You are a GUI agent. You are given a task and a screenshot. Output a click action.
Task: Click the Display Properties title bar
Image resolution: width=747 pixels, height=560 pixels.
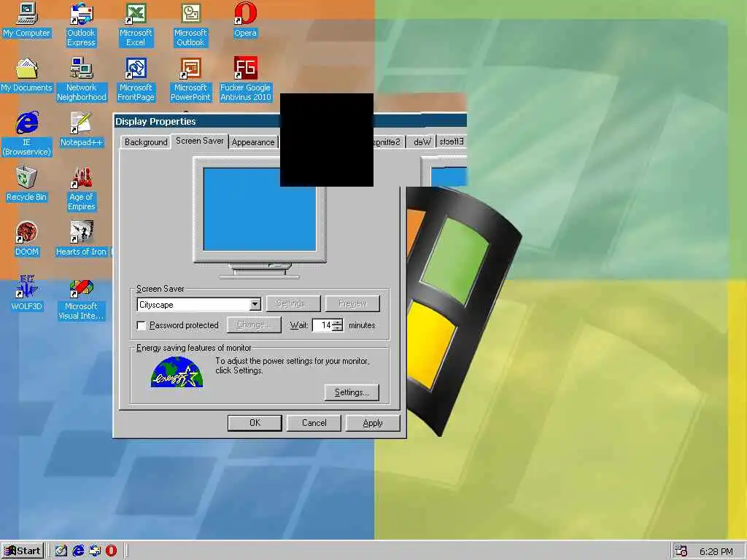coord(197,122)
